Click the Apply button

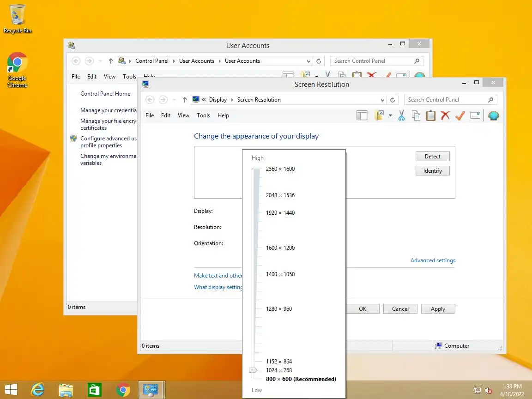tap(438, 309)
